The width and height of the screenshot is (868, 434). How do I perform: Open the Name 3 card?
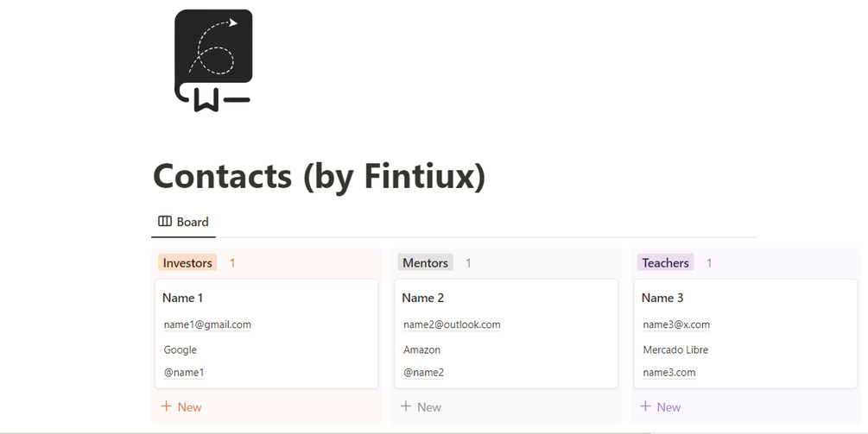pos(662,298)
